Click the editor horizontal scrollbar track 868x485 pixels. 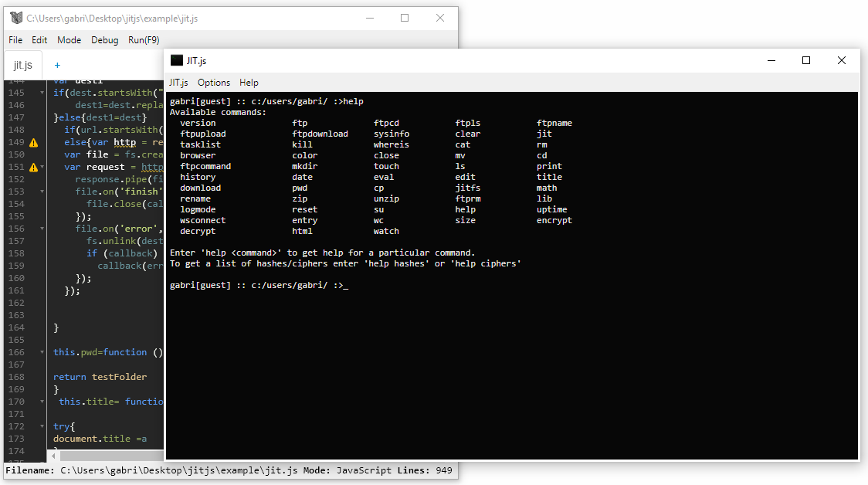tap(112, 456)
